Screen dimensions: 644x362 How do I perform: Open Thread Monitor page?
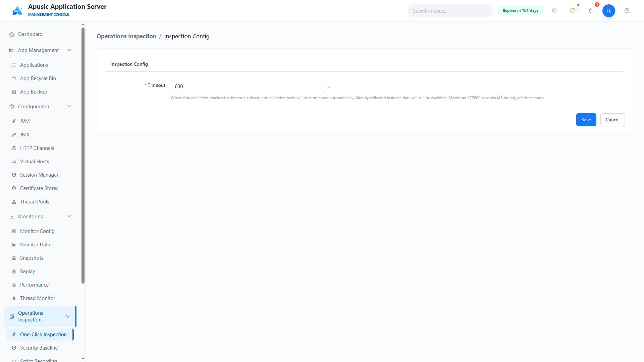[40, 298]
